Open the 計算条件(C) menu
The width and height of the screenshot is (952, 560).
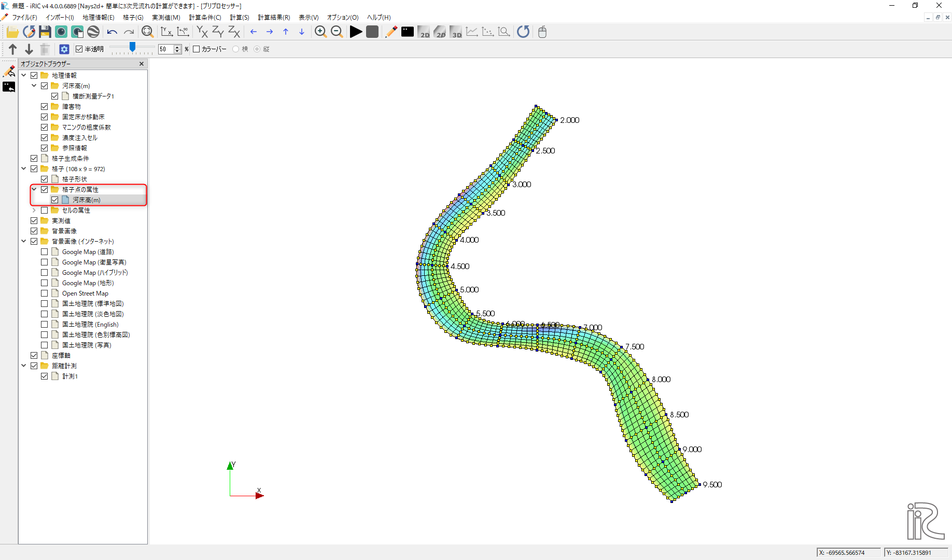205,17
